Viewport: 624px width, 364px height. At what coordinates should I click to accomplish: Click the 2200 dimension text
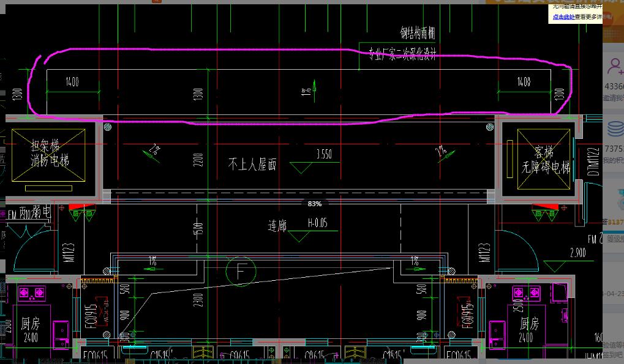[198, 160]
